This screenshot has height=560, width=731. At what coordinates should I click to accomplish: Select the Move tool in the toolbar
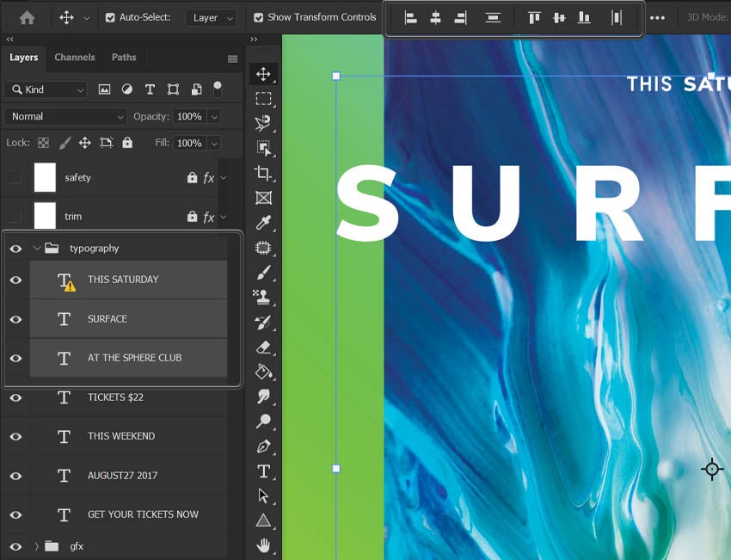pyautogui.click(x=263, y=74)
